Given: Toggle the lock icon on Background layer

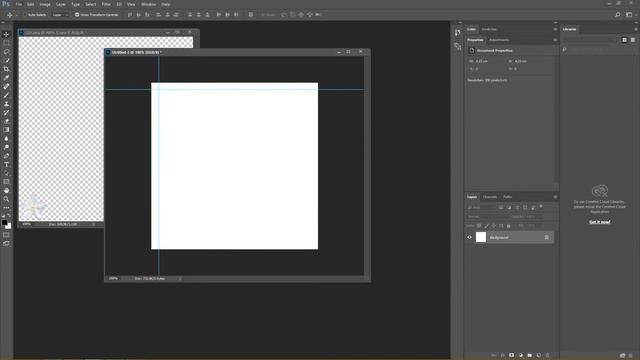Looking at the screenshot, I should pos(547,238).
